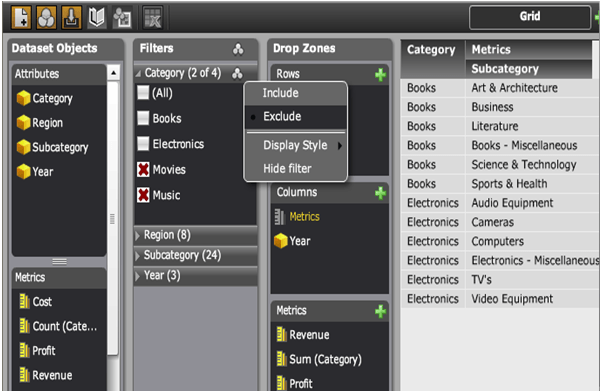Click Sum (Category) in Metrics drop zone
Image resolution: width=602 pixels, height=391 pixels.
(319, 360)
